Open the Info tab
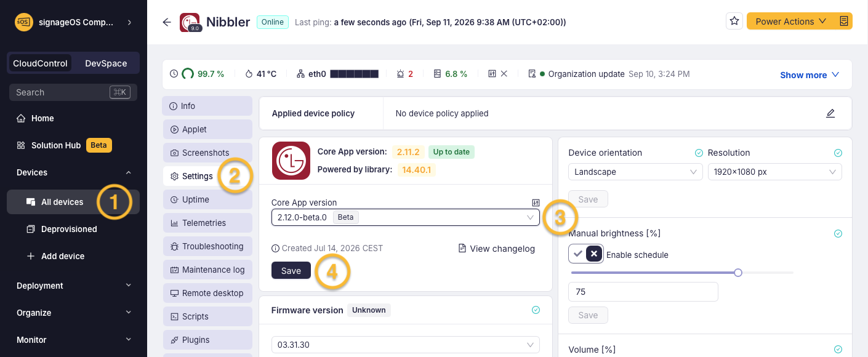The width and height of the screenshot is (868, 357). pos(207,106)
